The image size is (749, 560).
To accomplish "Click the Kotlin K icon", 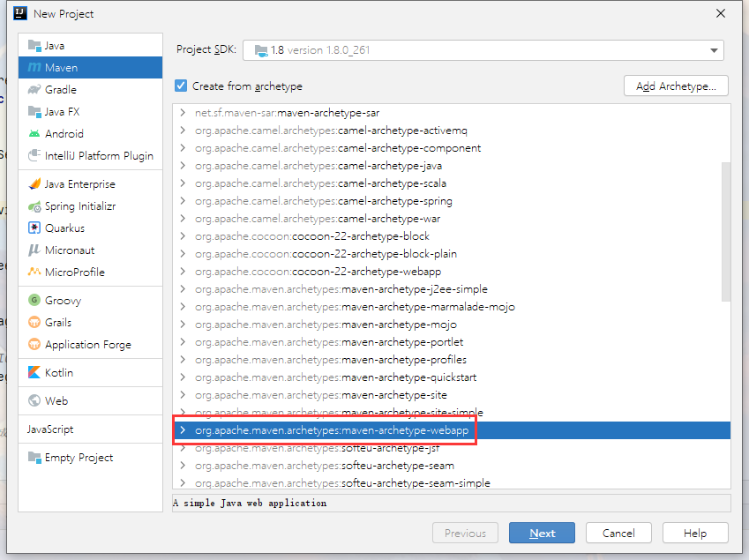I will (34, 372).
